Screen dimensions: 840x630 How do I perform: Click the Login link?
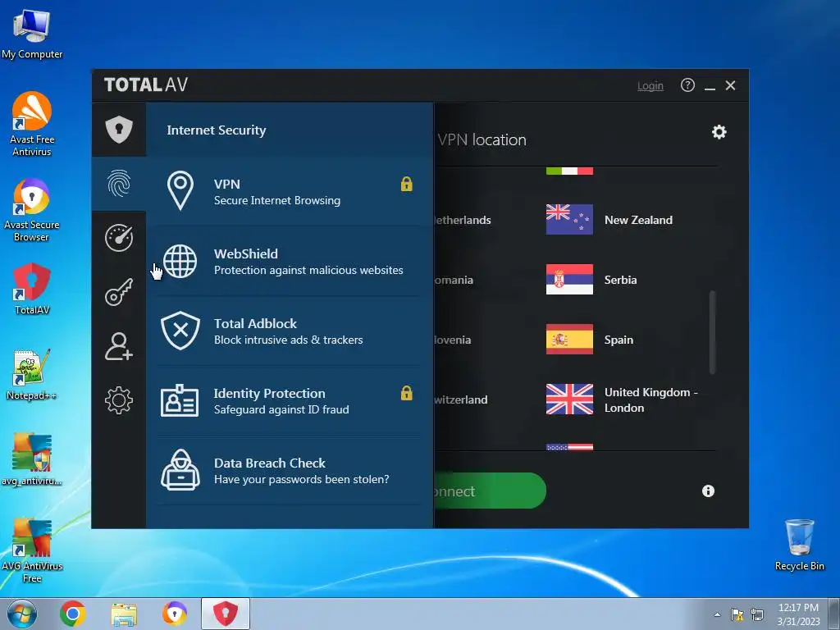[651, 85]
